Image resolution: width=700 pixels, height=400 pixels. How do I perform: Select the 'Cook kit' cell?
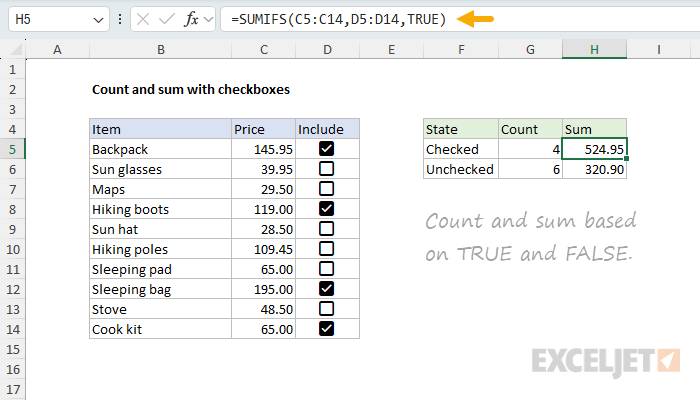161,329
